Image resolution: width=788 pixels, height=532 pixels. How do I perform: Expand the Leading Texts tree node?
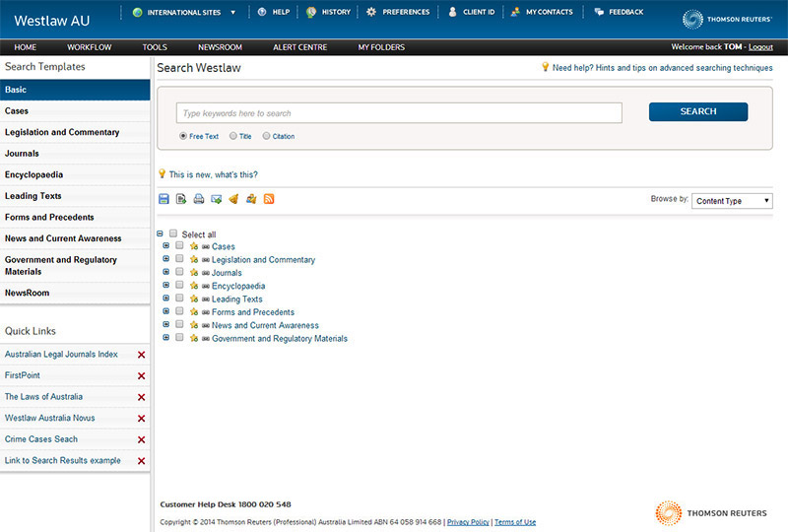coord(165,299)
